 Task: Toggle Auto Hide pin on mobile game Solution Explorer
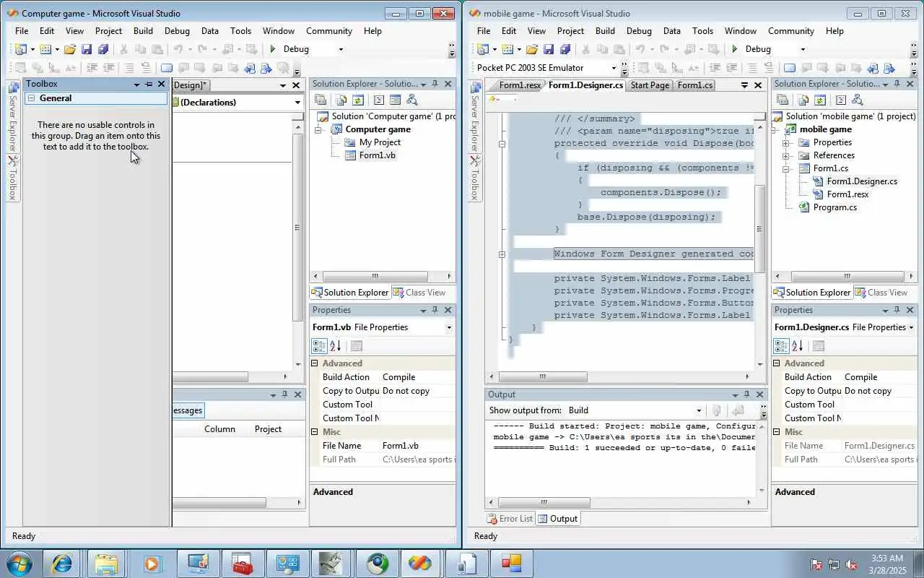897,84
